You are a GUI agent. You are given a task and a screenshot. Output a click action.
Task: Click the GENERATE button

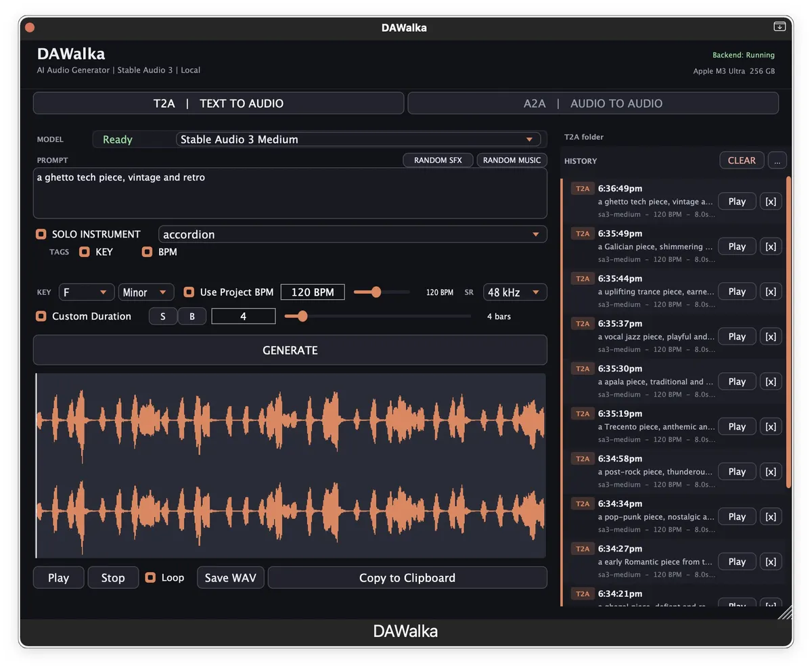point(290,350)
